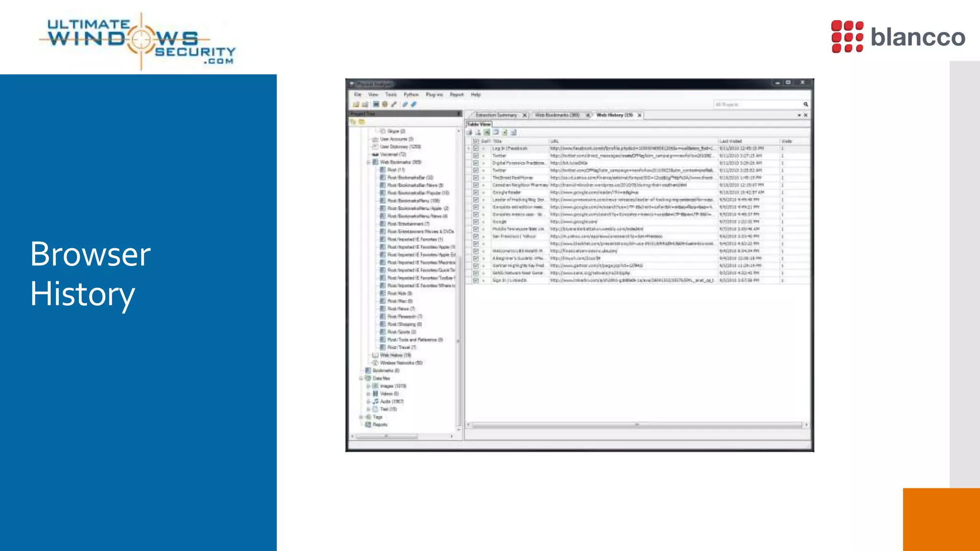The height and width of the screenshot is (551, 980).
Task: Toggle the select-all checkbox in the table header
Action: pyautogui.click(x=476, y=141)
